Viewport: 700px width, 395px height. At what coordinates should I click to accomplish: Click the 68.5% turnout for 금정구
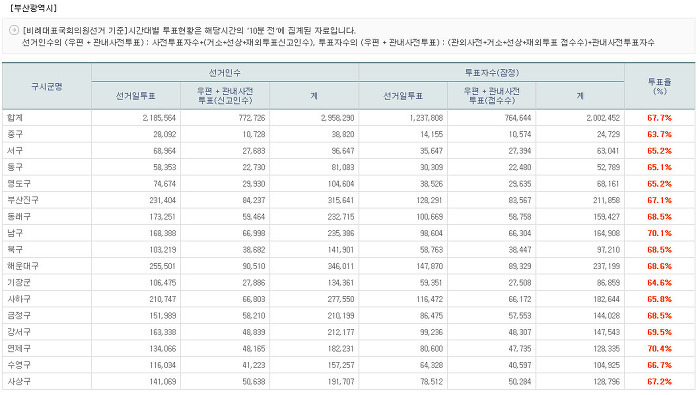pyautogui.click(x=659, y=316)
